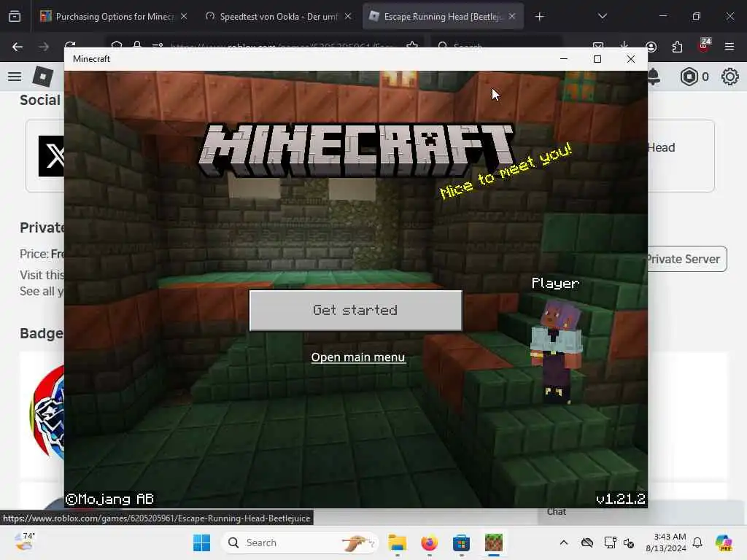The height and width of the screenshot is (560, 747).
Task: Open weather widget showing 74°
Action: coord(24,542)
